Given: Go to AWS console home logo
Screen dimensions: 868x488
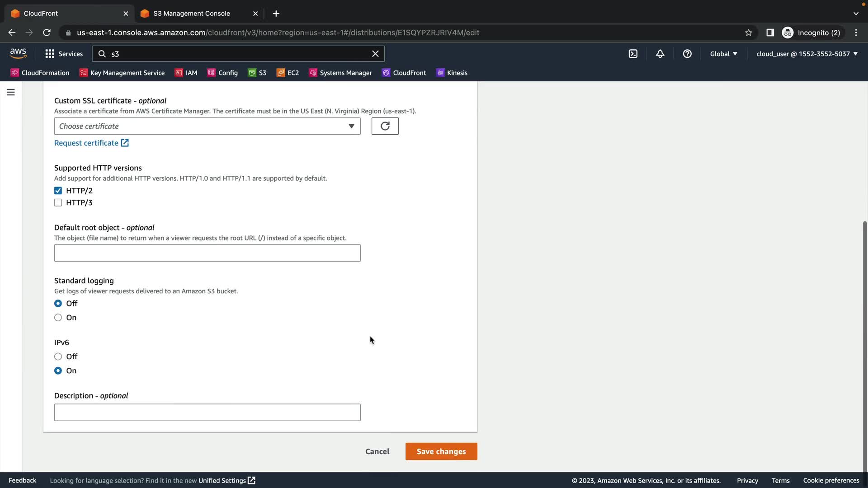Looking at the screenshot, I should (x=18, y=53).
